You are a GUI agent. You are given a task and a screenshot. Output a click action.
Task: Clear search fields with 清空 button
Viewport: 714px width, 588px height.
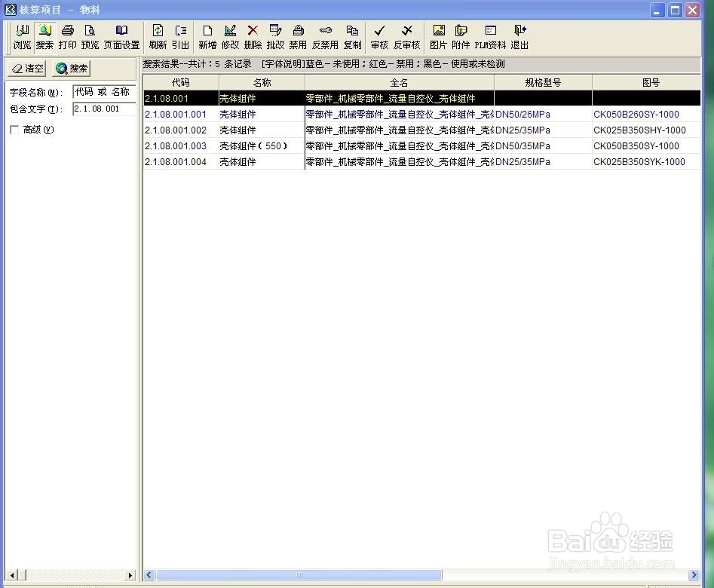point(28,69)
